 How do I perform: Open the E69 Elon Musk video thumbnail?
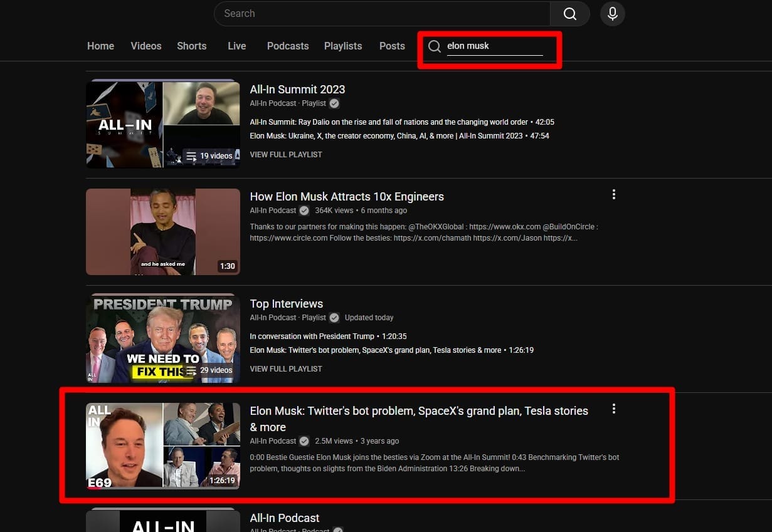(162, 446)
